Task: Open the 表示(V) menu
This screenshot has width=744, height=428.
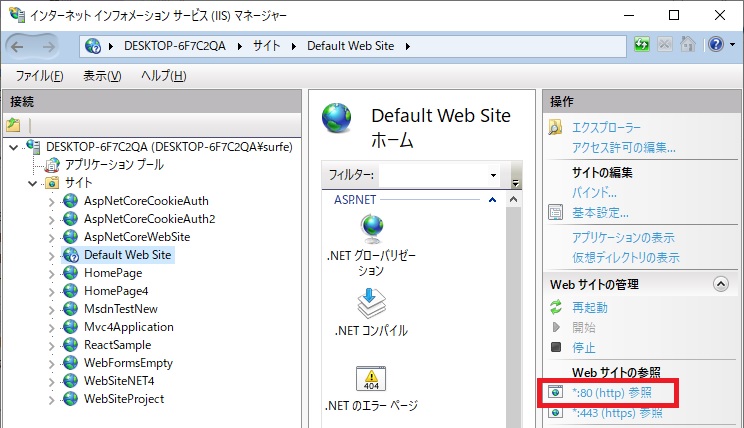Action: click(102, 76)
